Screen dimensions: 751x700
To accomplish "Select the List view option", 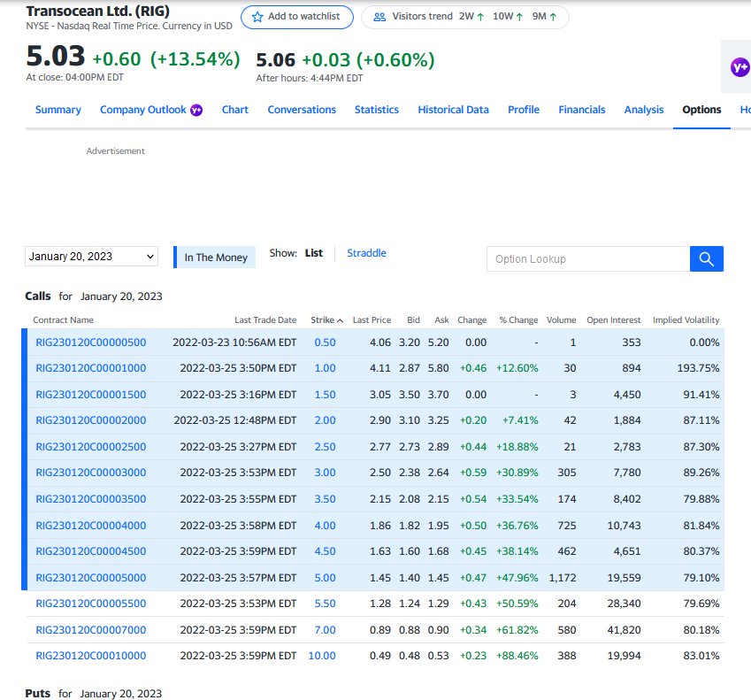I will 314,253.
